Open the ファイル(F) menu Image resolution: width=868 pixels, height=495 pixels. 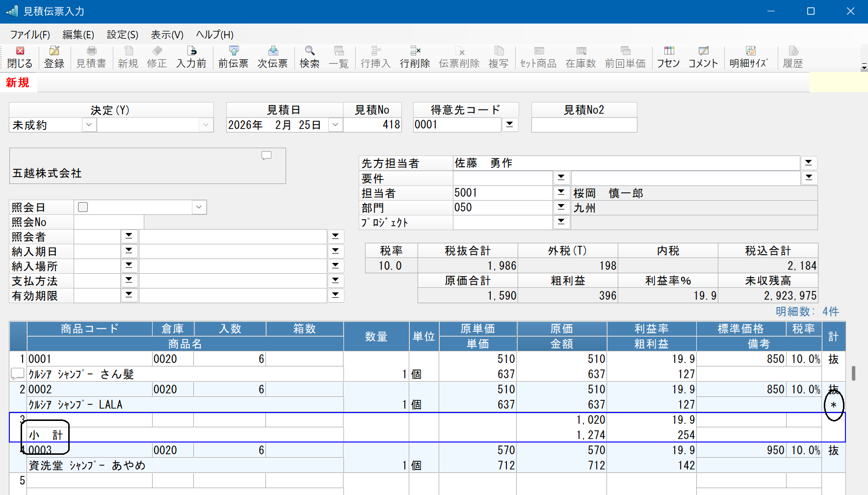point(30,35)
